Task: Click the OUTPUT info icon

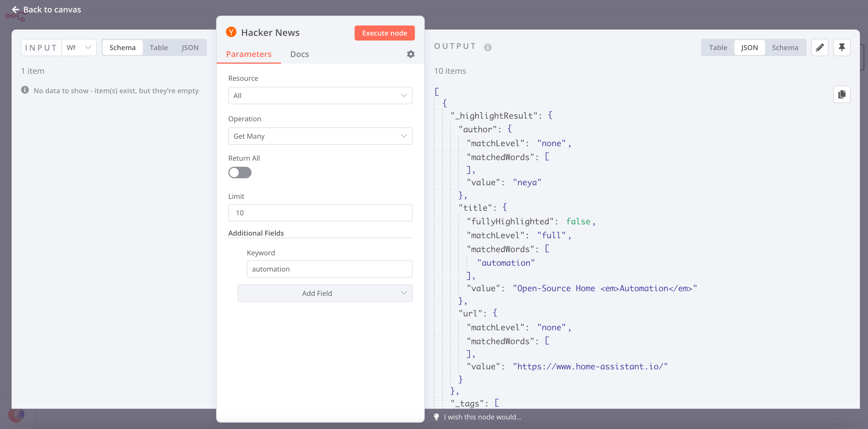Action: coord(488,47)
